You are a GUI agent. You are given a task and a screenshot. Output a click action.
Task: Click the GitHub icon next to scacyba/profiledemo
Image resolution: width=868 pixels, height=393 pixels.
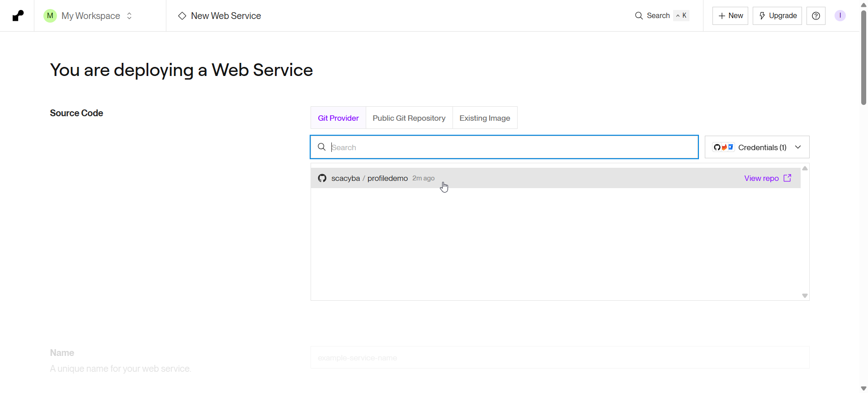(x=322, y=178)
